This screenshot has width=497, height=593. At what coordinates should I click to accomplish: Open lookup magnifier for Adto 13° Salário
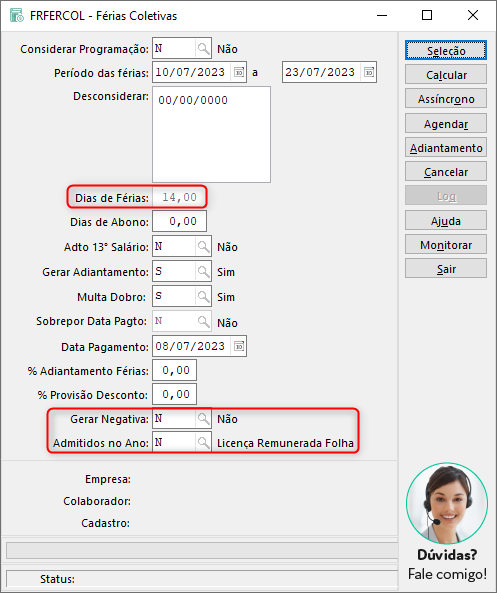click(203, 247)
